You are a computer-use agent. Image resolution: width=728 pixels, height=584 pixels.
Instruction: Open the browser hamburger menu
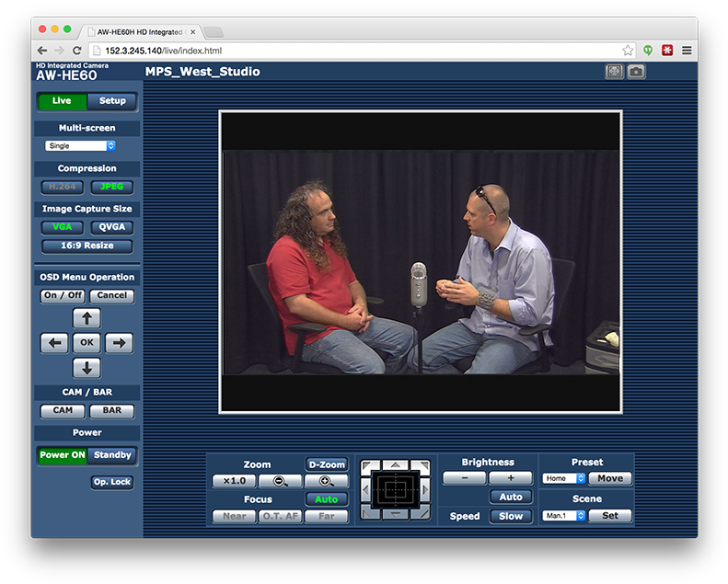687,51
